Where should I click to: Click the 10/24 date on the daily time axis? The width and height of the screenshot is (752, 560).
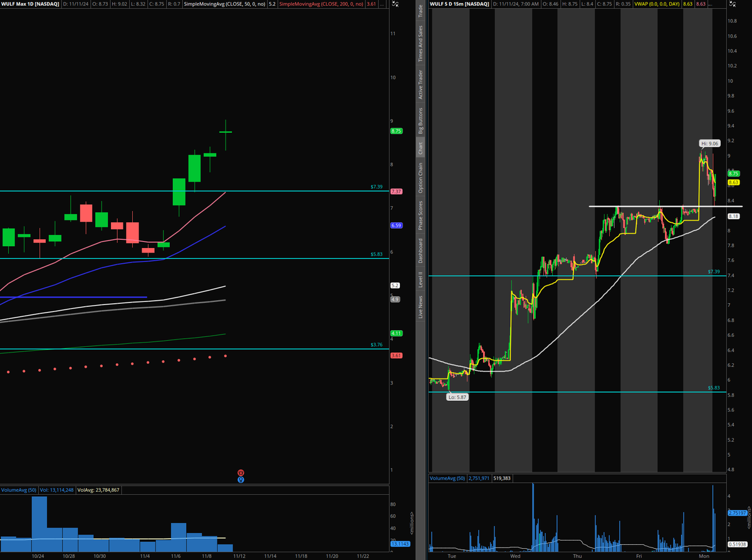point(38,555)
